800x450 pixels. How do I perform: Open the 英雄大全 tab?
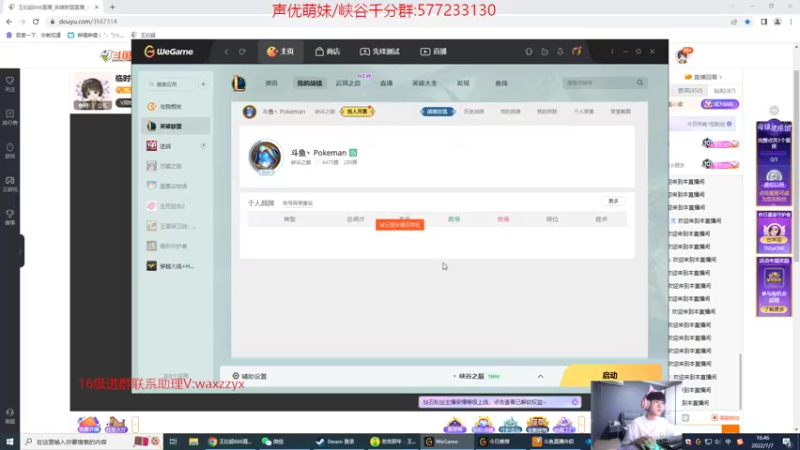click(x=424, y=83)
